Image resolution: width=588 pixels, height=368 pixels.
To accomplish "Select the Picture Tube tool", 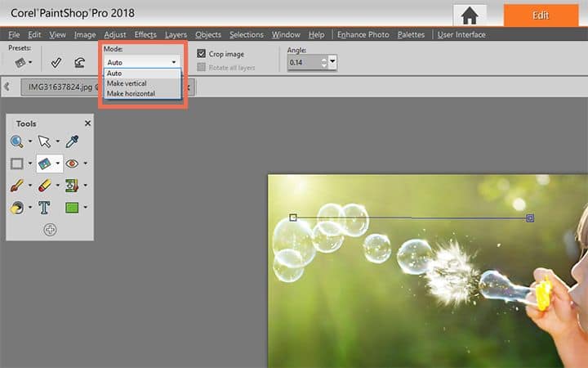I will pos(72,185).
